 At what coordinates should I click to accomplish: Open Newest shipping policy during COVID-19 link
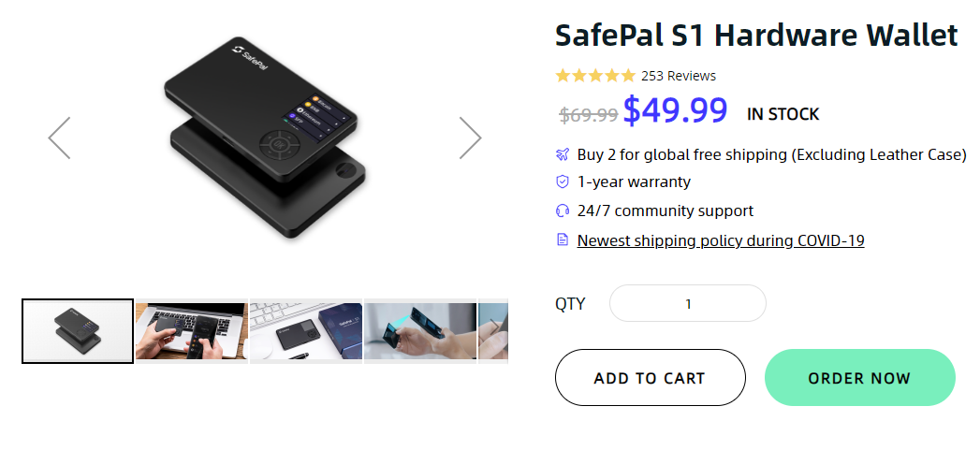pyautogui.click(x=720, y=240)
